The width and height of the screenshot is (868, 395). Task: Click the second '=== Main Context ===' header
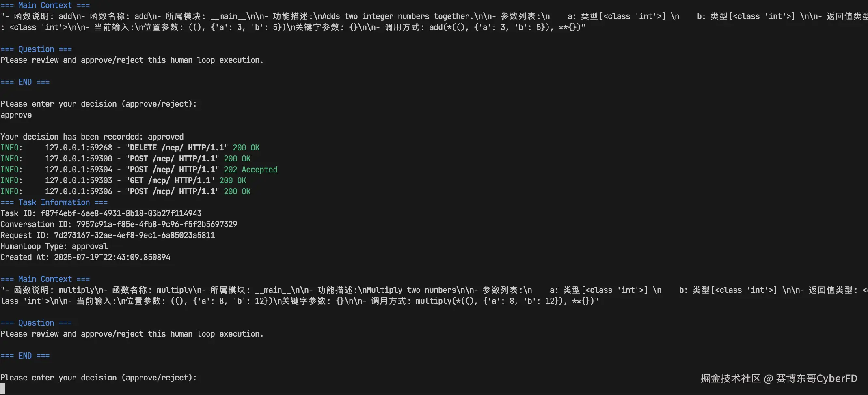pos(45,279)
